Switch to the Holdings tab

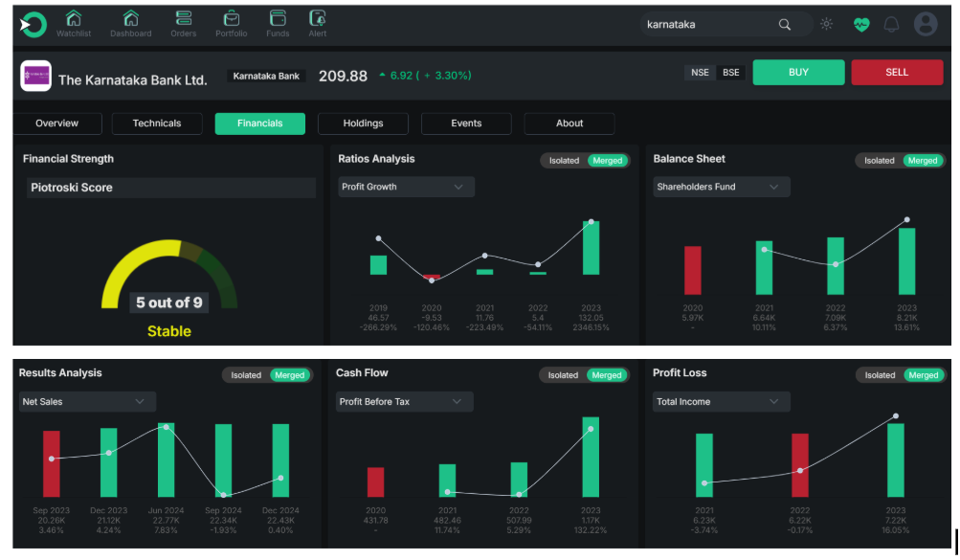pyautogui.click(x=363, y=123)
